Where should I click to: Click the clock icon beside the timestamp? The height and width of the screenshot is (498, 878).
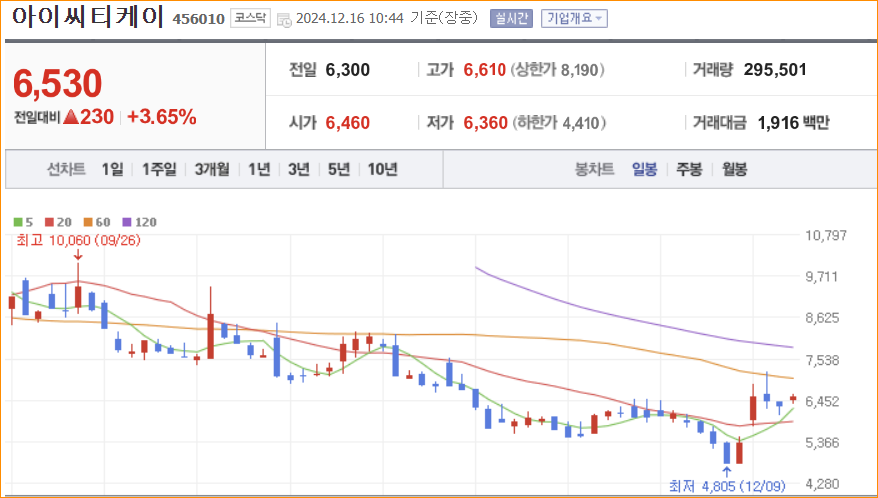tap(284, 20)
